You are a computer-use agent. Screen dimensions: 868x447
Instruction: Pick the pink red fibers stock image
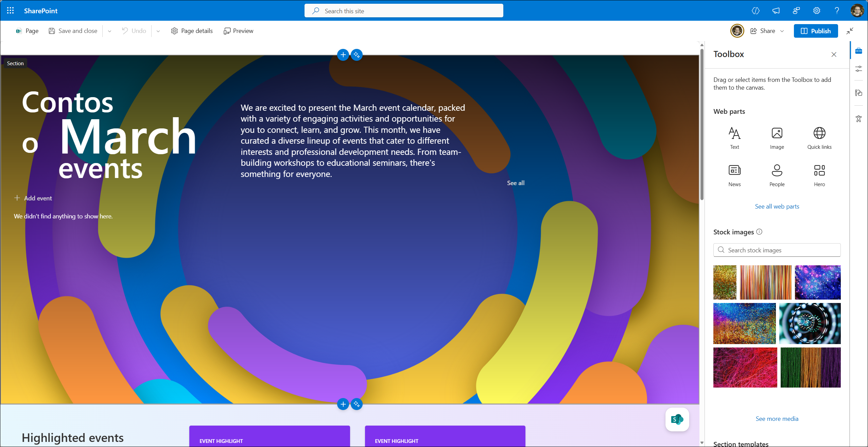click(745, 367)
